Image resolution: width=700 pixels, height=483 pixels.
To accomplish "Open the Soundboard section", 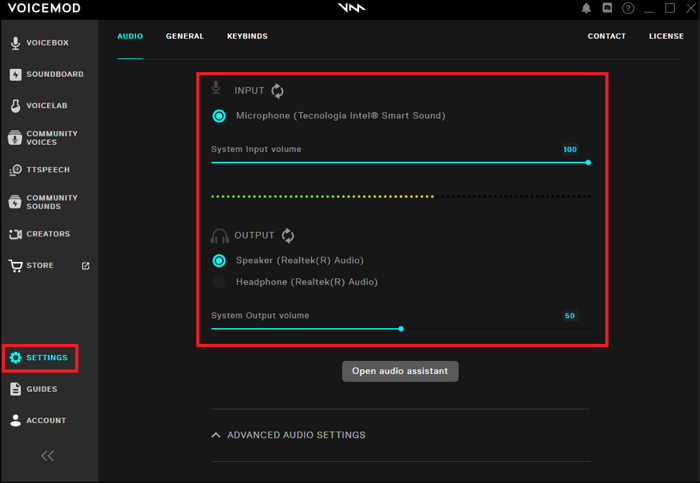I will [47, 74].
